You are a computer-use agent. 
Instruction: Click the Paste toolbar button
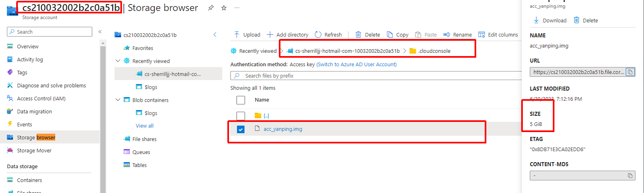point(426,35)
